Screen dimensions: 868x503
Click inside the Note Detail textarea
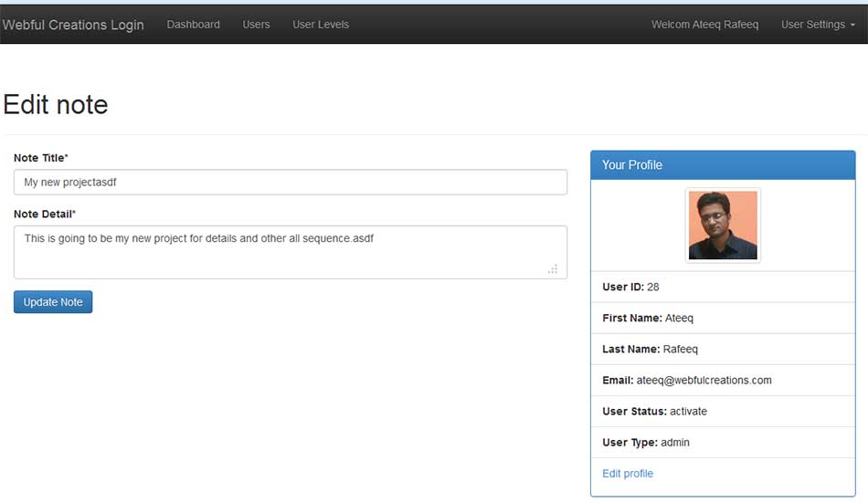(x=290, y=251)
